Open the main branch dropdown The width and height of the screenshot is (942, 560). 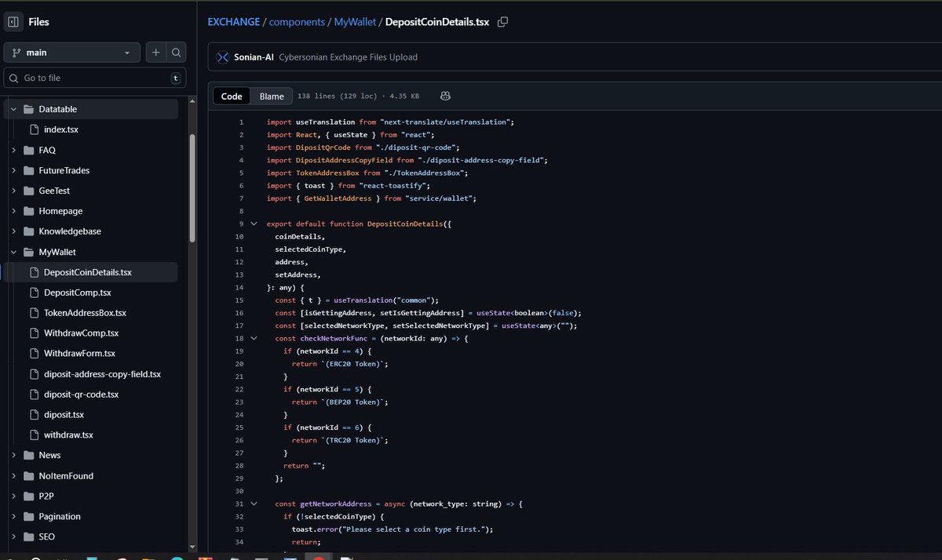[x=72, y=53]
